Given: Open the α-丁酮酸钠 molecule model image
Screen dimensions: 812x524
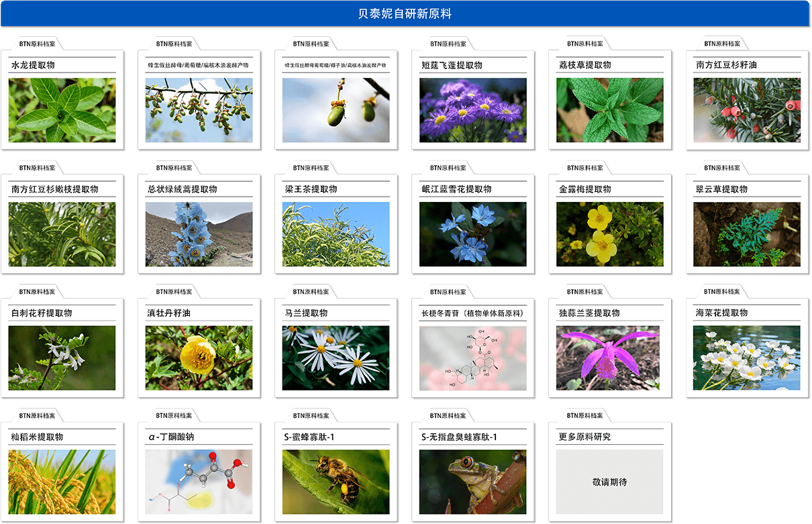Looking at the screenshot, I should (x=199, y=482).
